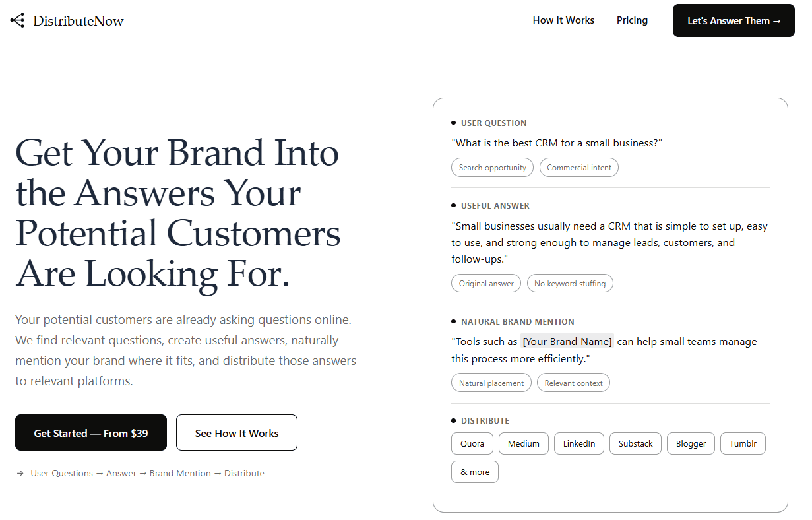Click Get Started — From $39 button
Screen dimensions: 812x520
(x=91, y=433)
